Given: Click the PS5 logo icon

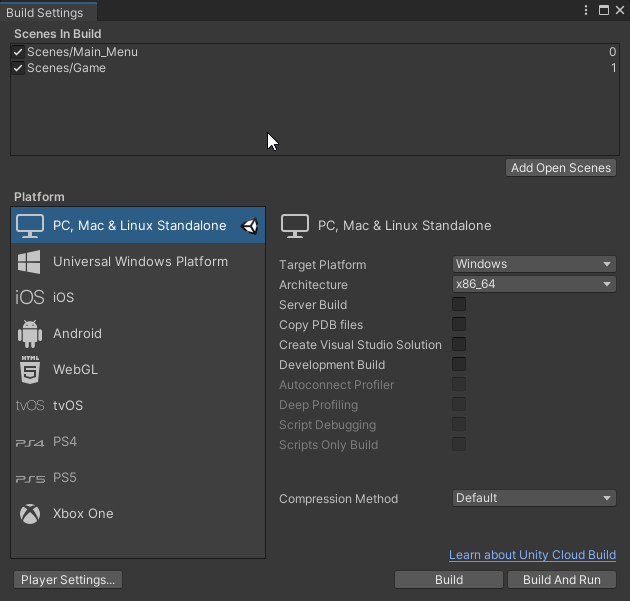Looking at the screenshot, I should pos(30,479).
